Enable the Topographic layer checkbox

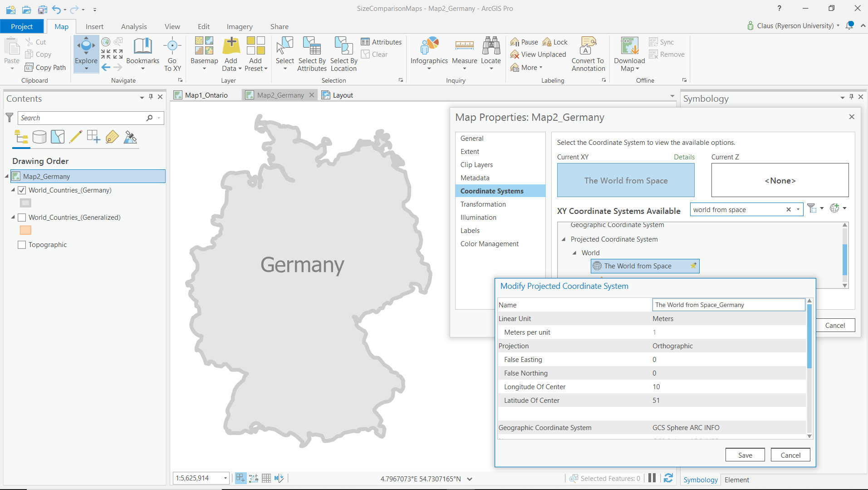pyautogui.click(x=21, y=245)
